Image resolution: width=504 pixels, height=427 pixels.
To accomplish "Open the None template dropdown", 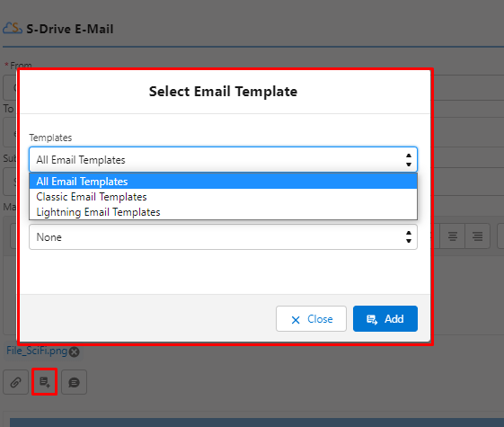I will [x=223, y=237].
